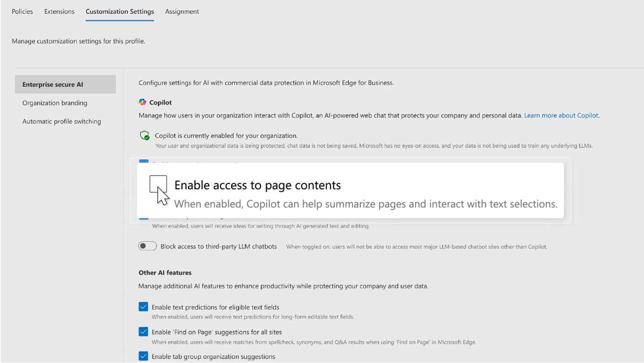
Task: Click 'Copilot is currently enabled for your organization' text
Action: [226, 136]
